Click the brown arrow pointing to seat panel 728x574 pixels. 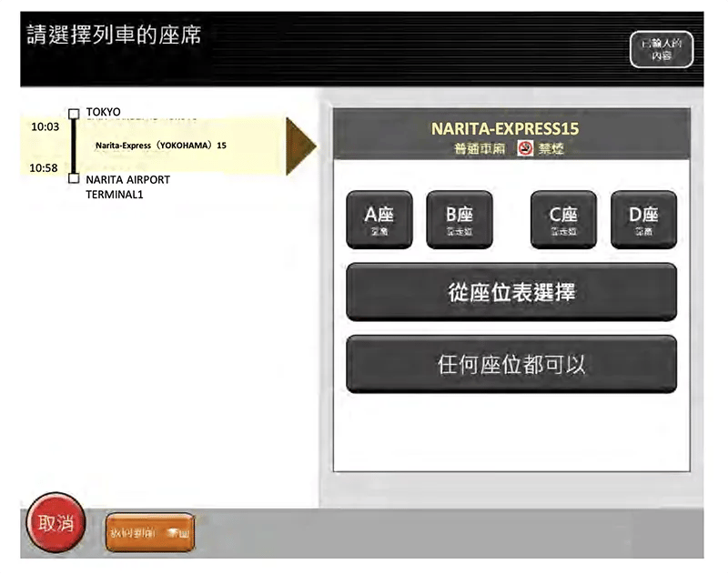301,146
